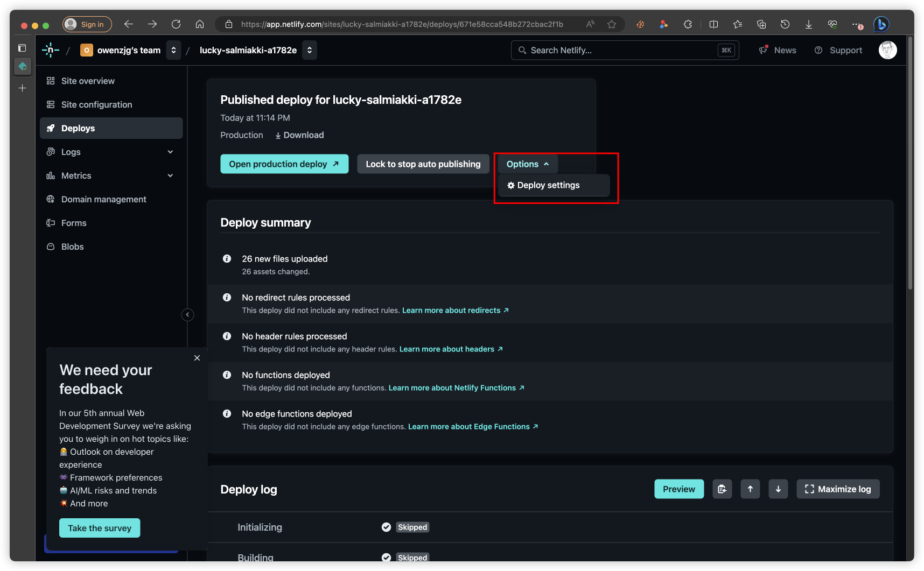Click owenzjg's team breadcrumb
This screenshot has height=571, width=924.
tap(121, 50)
